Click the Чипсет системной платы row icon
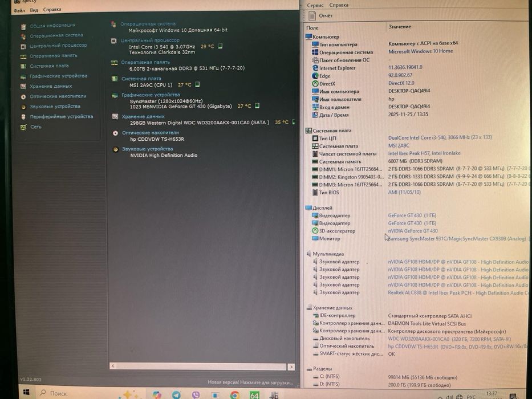 tap(315, 154)
